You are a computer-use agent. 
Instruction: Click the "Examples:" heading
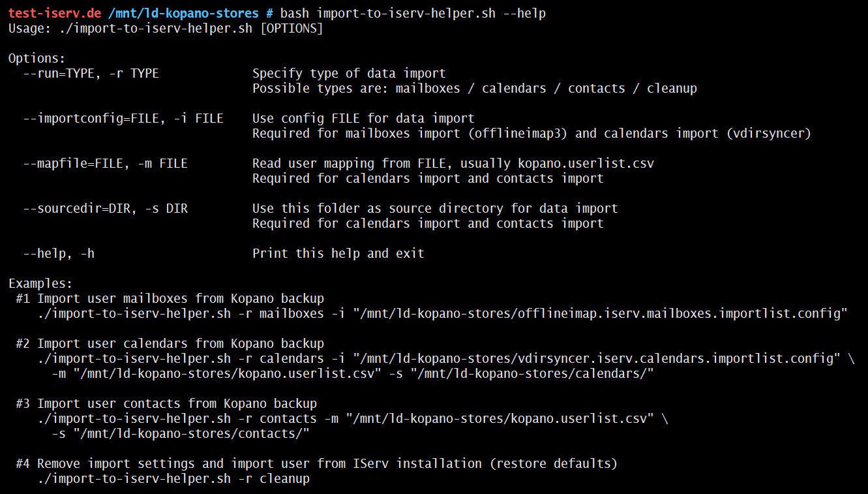coord(40,284)
